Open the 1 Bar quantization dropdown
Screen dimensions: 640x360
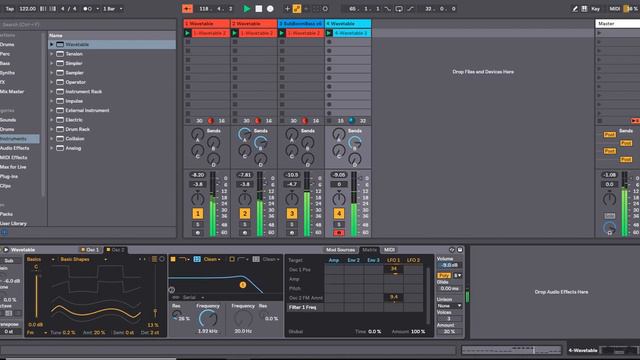pyautogui.click(x=112, y=9)
